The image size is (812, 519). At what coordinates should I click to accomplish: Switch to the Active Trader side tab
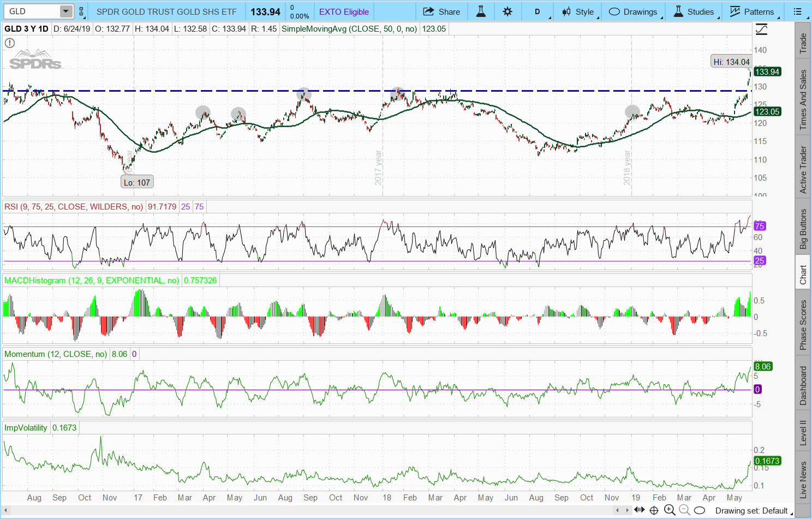pos(803,169)
